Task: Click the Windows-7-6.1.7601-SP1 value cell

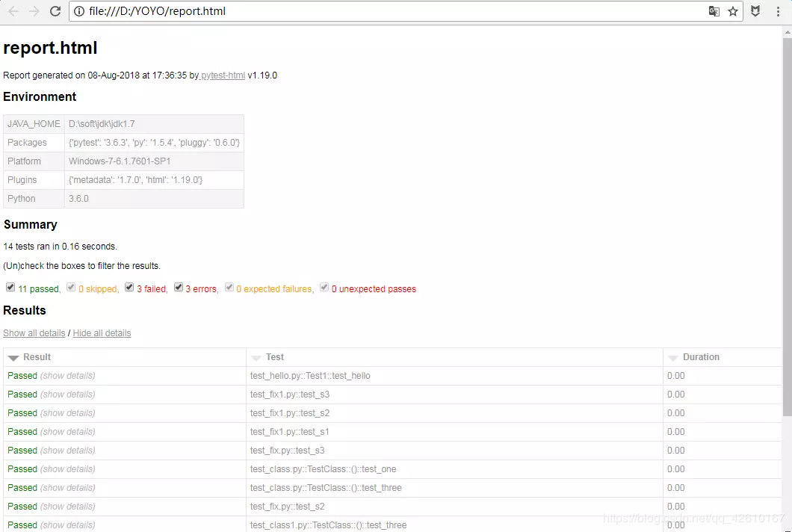Action: 154,161
